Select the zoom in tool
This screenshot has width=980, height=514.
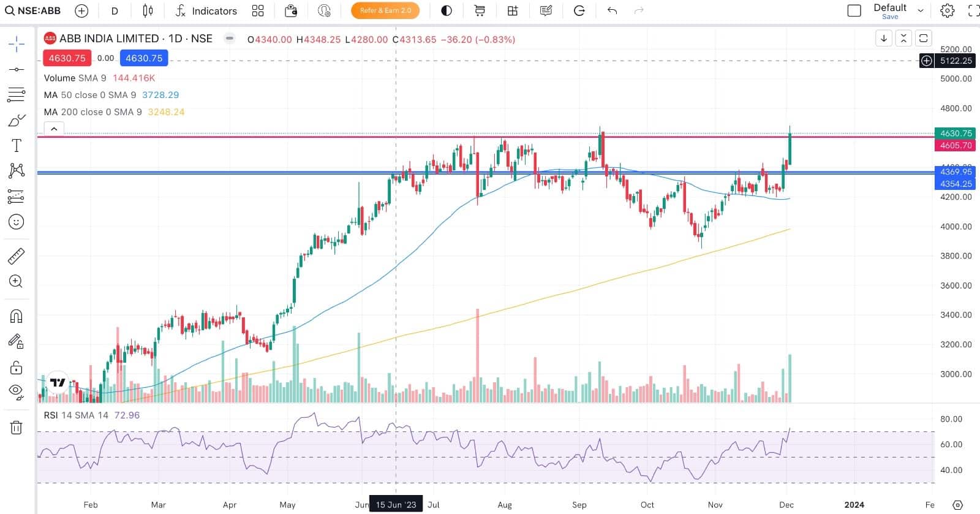coord(17,281)
